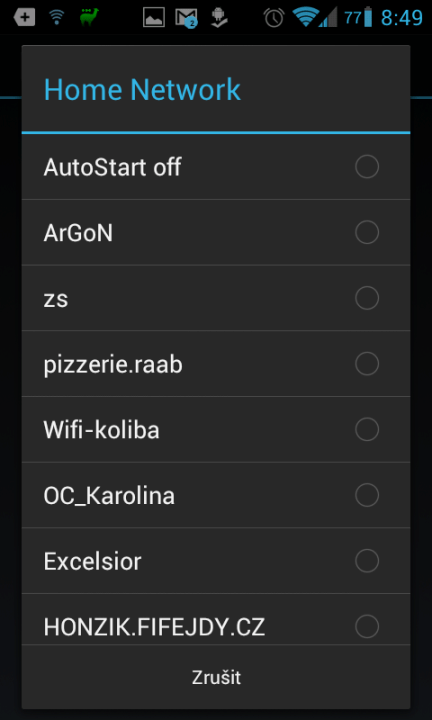Image resolution: width=432 pixels, height=720 pixels.
Task: Tap the clock showing 8:49
Action: 402,18
